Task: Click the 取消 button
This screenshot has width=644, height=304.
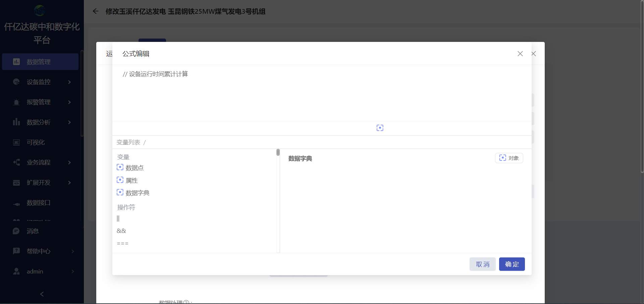Action: pos(483,264)
